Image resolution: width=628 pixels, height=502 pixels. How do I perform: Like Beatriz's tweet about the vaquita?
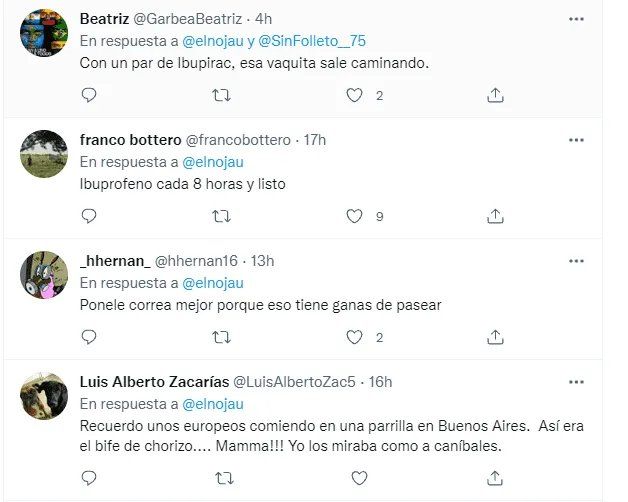click(x=354, y=95)
